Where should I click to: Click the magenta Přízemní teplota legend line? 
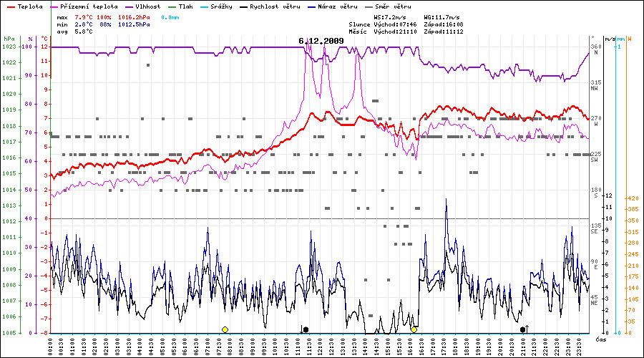point(54,6)
